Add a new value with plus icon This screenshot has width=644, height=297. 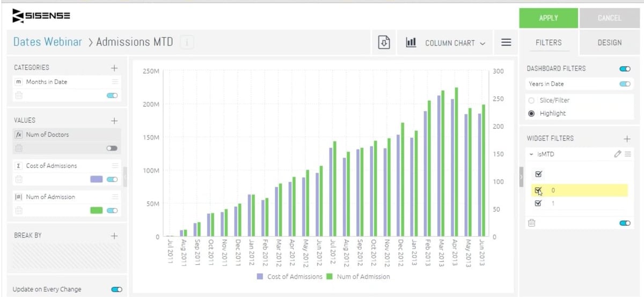click(x=114, y=121)
